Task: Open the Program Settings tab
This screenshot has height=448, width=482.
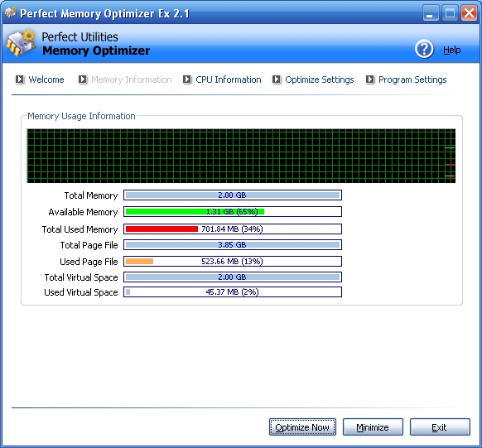Action: tap(412, 79)
